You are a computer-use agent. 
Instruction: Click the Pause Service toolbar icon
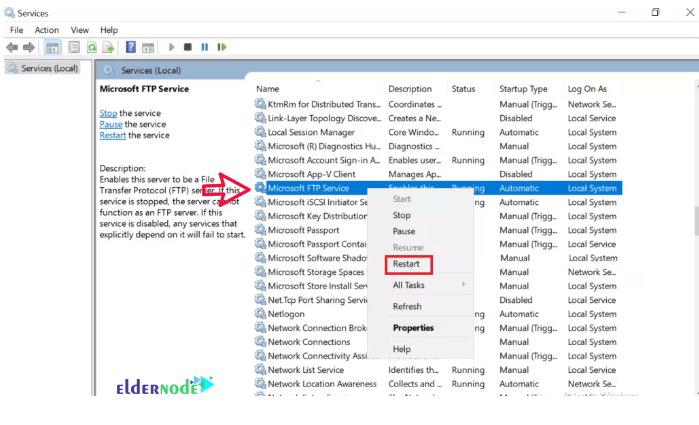tap(205, 47)
